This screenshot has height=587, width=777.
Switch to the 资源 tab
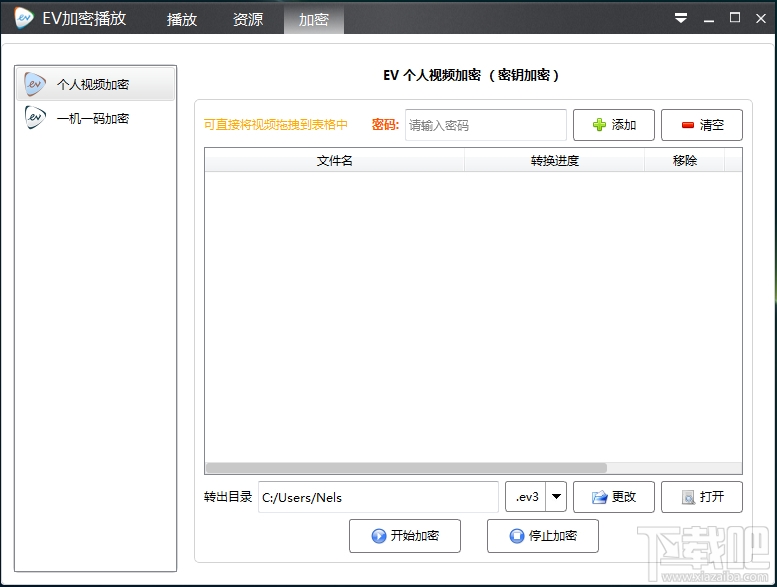tap(248, 19)
